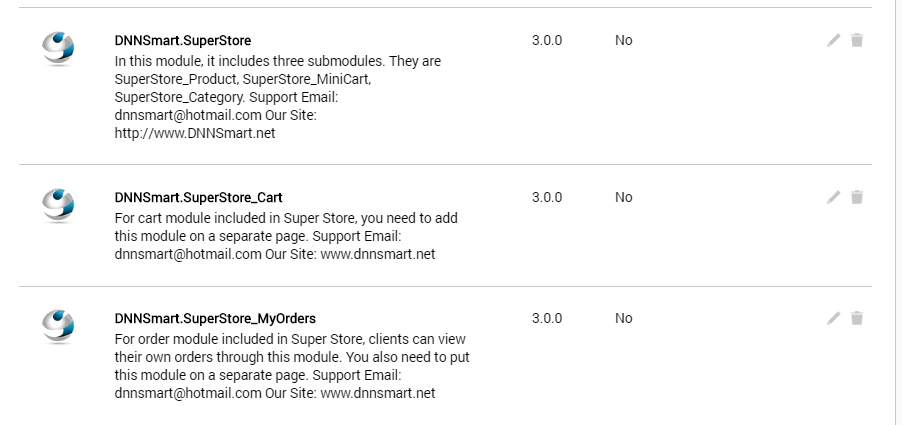This screenshot has width=902, height=425.
Task: Click the 'No' value in the DNNSmart.SuperStore row
Action: coord(624,40)
